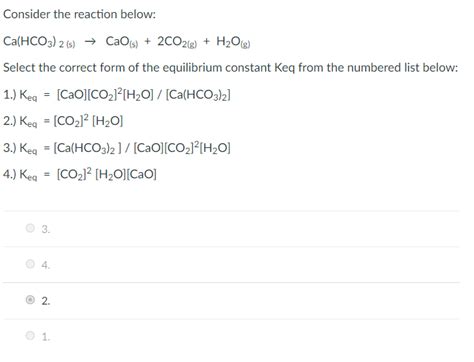Select the radio button for answer 4
Image resolution: width=474 pixels, height=362 pixels.
[x=30, y=264]
